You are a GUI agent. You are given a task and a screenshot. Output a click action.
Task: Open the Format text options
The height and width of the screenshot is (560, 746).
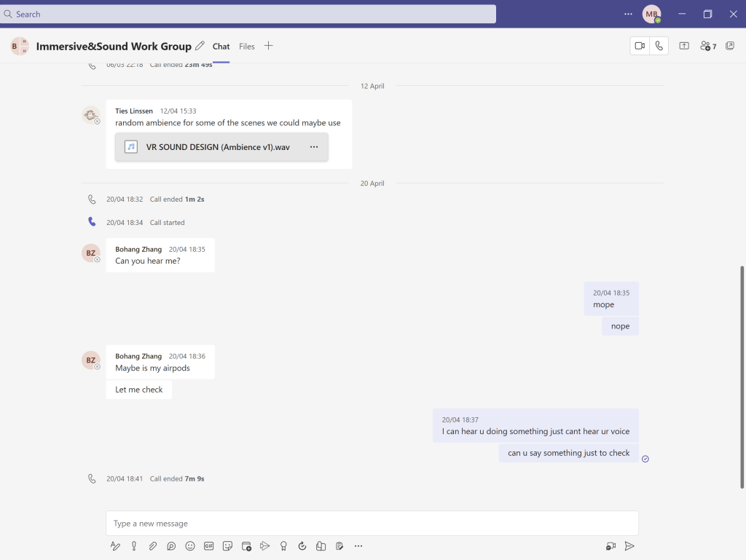(115, 546)
